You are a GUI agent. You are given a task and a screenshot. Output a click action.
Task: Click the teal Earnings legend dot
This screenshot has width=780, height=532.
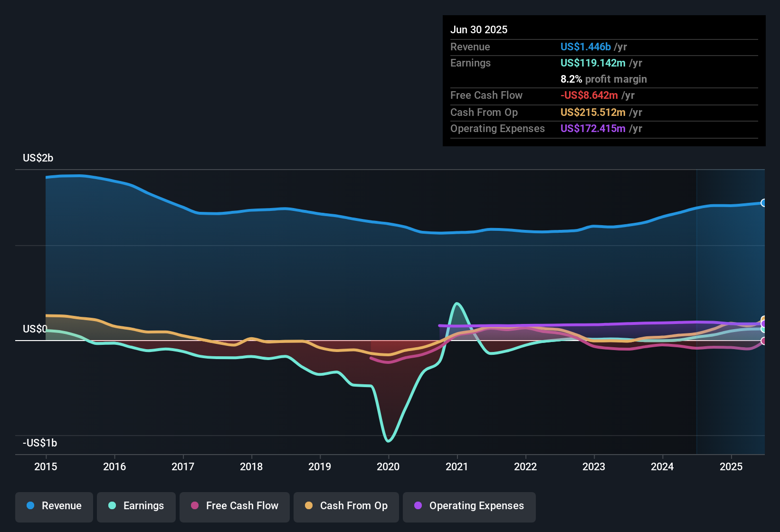pos(112,506)
